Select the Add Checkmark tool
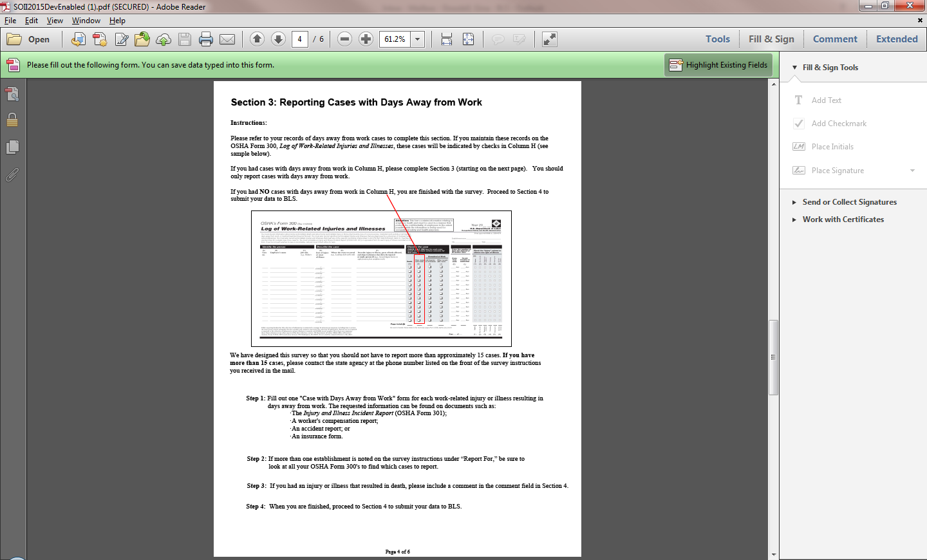The height and width of the screenshot is (560, 927). [x=838, y=124]
